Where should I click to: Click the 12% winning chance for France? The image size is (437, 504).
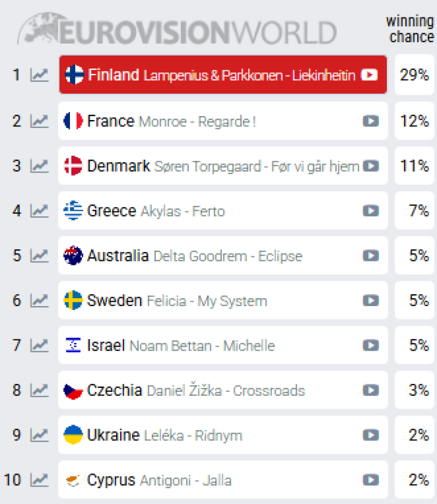[414, 121]
